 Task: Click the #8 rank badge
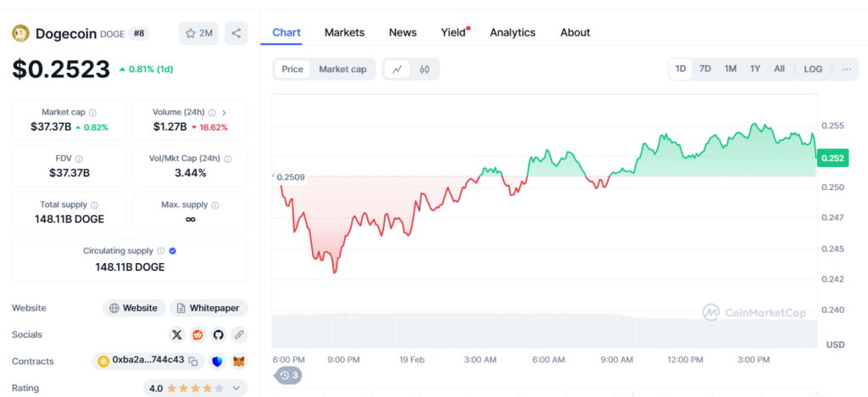[x=139, y=33]
